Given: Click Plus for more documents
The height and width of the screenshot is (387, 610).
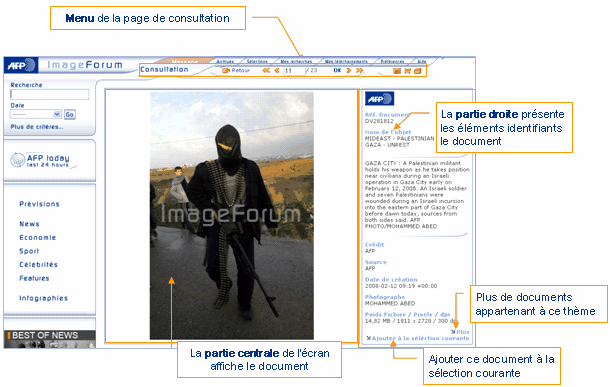Looking at the screenshot, I should pos(460,332).
